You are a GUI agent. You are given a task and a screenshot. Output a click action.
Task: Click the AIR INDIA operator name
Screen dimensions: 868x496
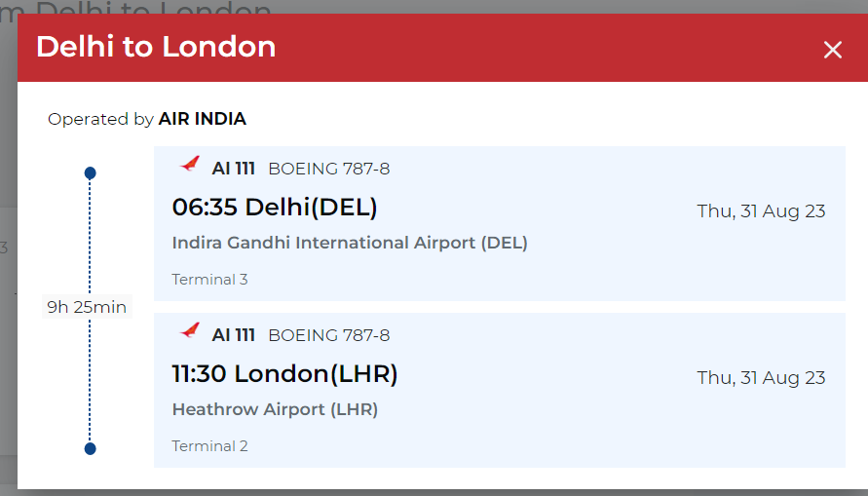pyautogui.click(x=203, y=119)
